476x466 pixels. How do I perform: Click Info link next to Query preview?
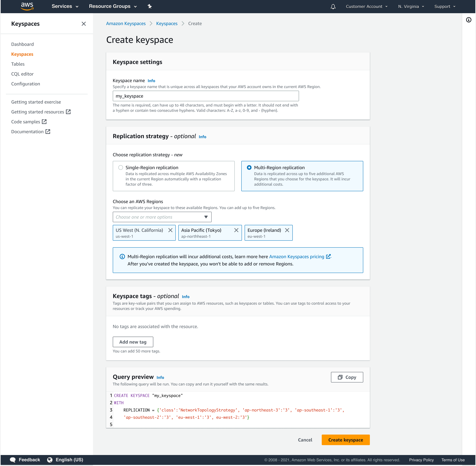click(x=160, y=378)
